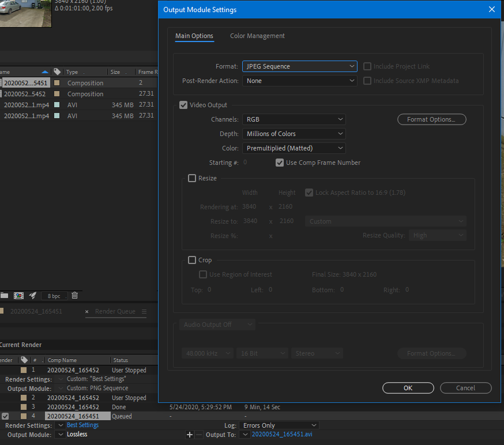Open the Channels dropdown set to RGB

(294, 119)
